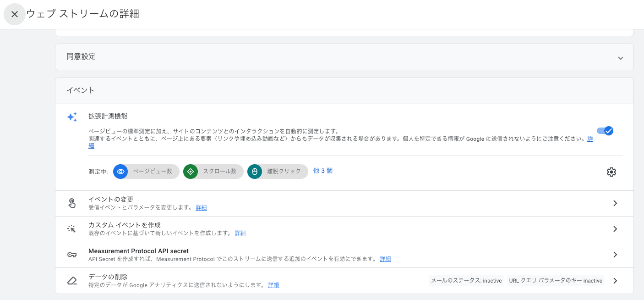The image size is (644, 300).
Task: Click the イベントの変更 title text
Action: pos(111,200)
